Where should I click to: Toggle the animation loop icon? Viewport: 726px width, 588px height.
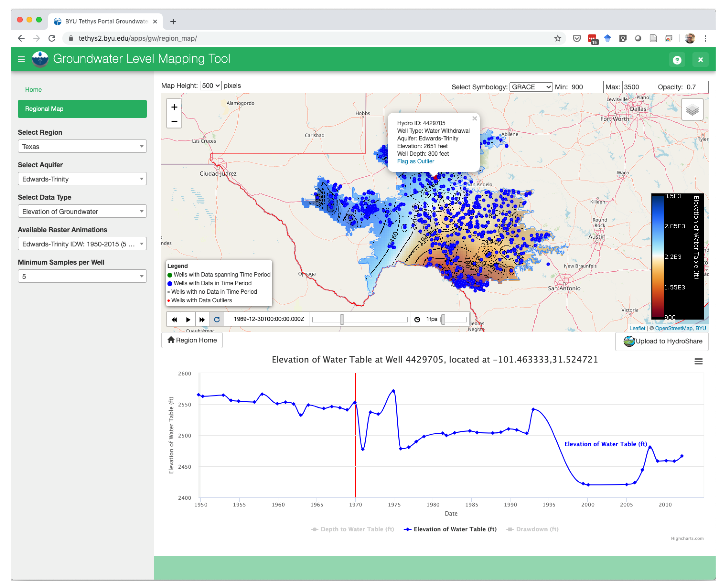[x=217, y=319]
